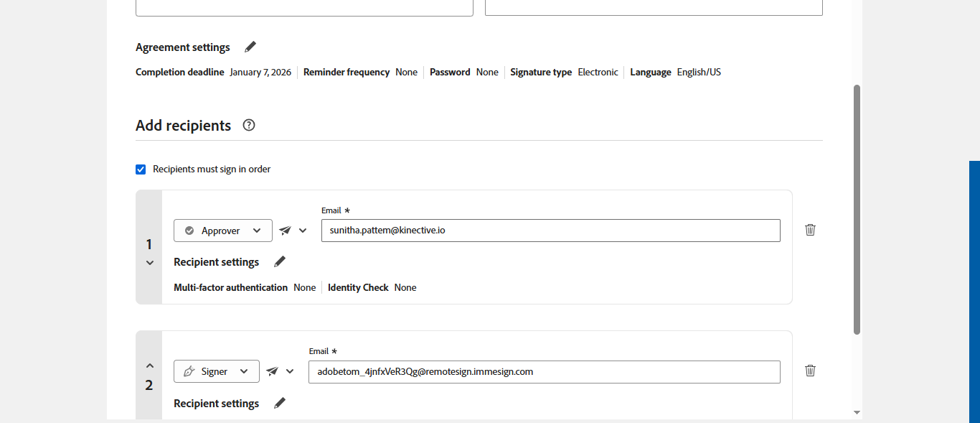The width and height of the screenshot is (980, 423).
Task: Open Signer role dropdown for recipient 2
Action: (217, 371)
